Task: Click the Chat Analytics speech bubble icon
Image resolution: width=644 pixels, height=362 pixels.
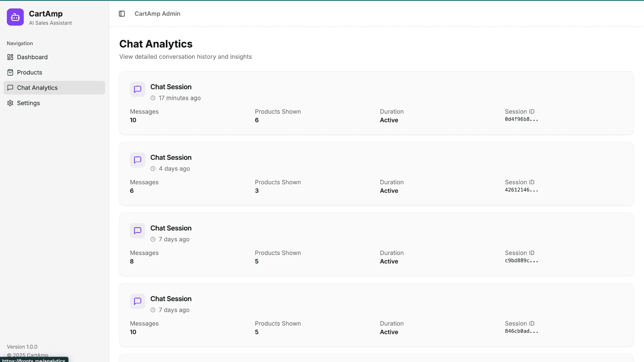Action: click(x=10, y=88)
